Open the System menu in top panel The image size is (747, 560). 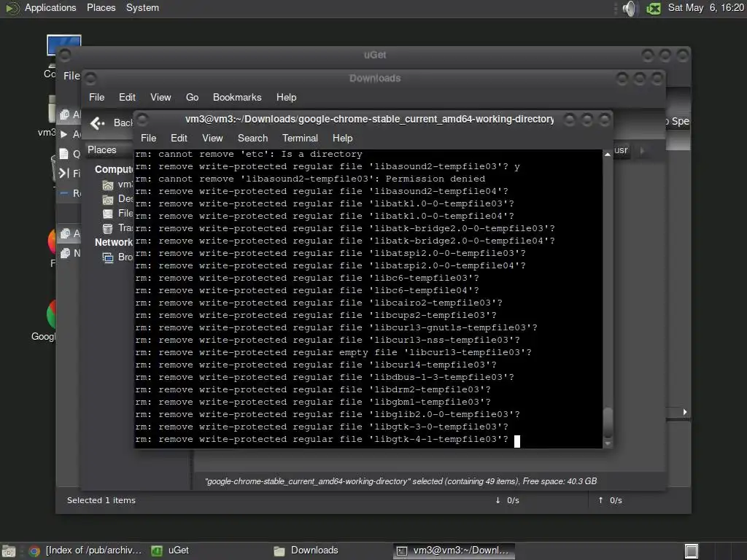[142, 7]
